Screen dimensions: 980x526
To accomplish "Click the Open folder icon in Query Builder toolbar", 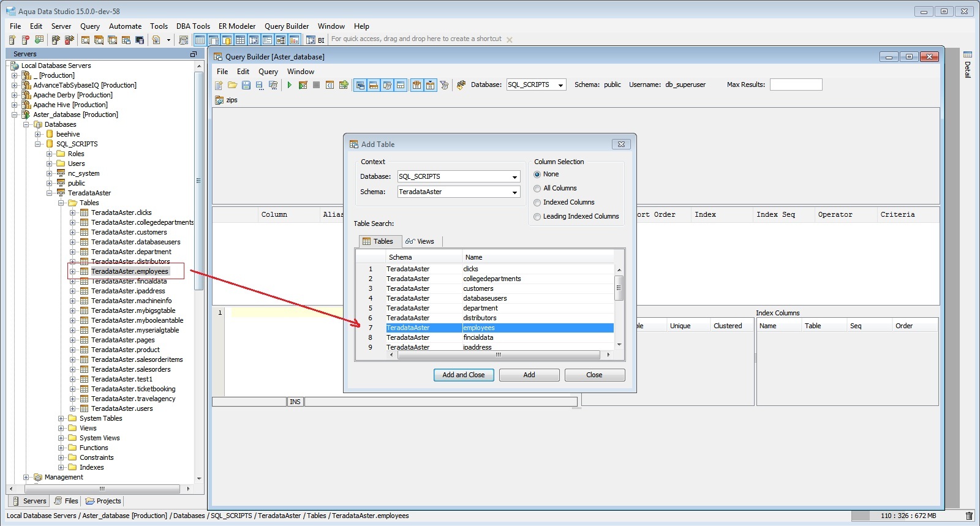I will tap(232, 85).
